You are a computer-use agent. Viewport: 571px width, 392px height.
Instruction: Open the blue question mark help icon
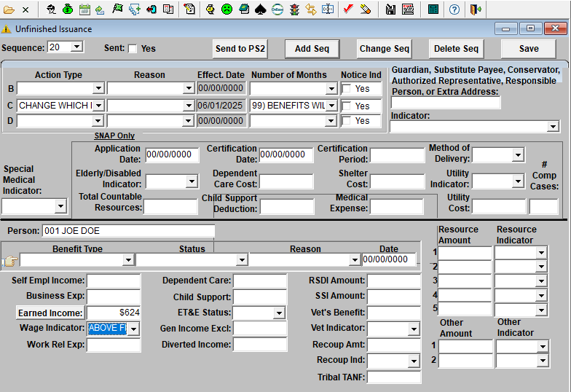point(454,9)
